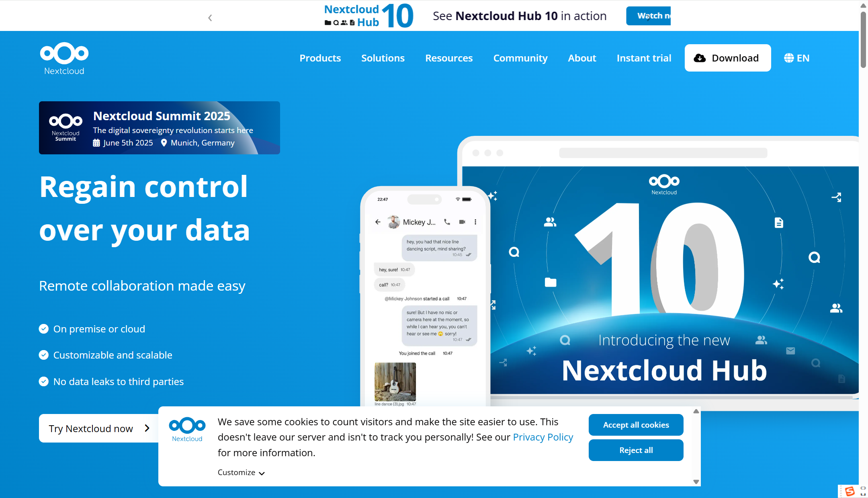Click the 'On premise or cloud' checkmark
The height and width of the screenshot is (498, 868).
(x=44, y=329)
